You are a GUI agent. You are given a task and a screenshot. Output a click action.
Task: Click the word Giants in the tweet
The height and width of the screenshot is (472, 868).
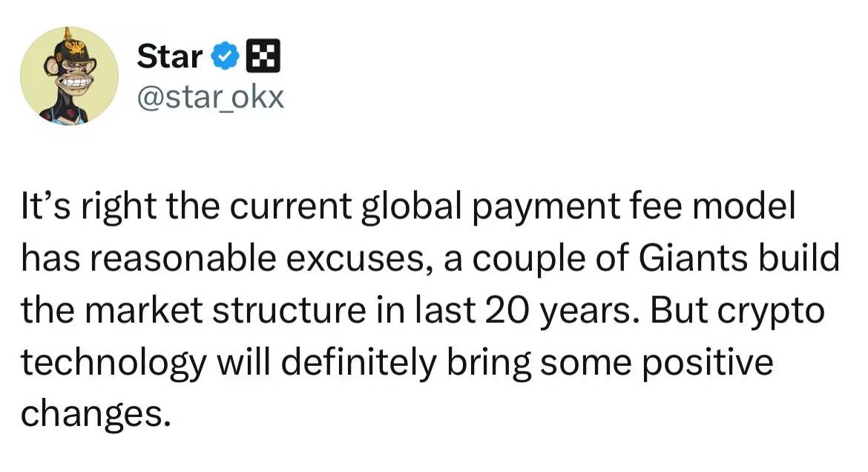tap(692, 258)
